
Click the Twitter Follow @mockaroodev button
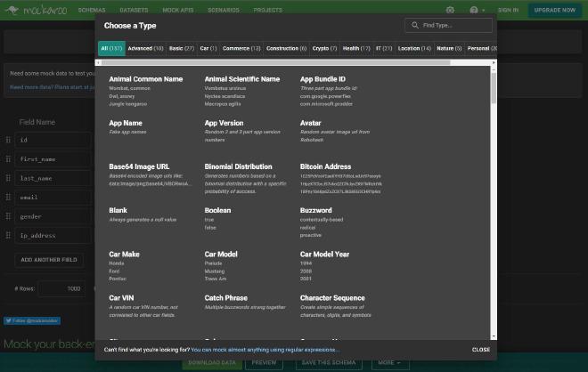point(32,320)
